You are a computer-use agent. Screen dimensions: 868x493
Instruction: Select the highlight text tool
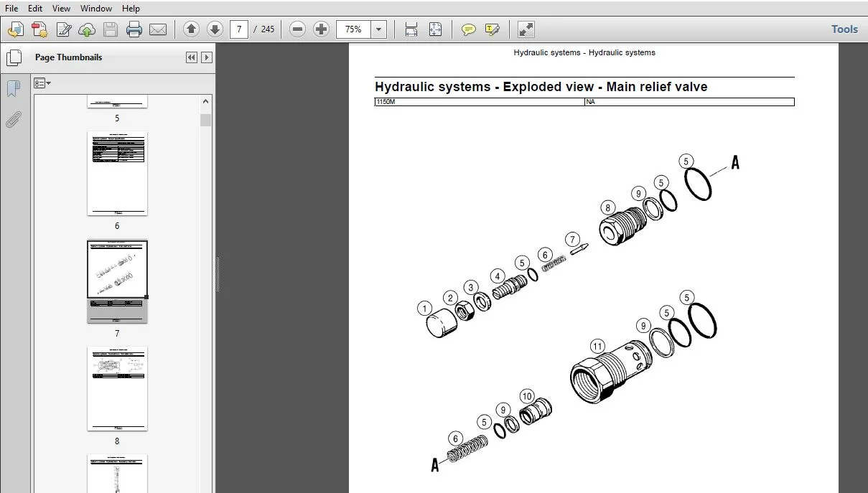click(x=492, y=29)
